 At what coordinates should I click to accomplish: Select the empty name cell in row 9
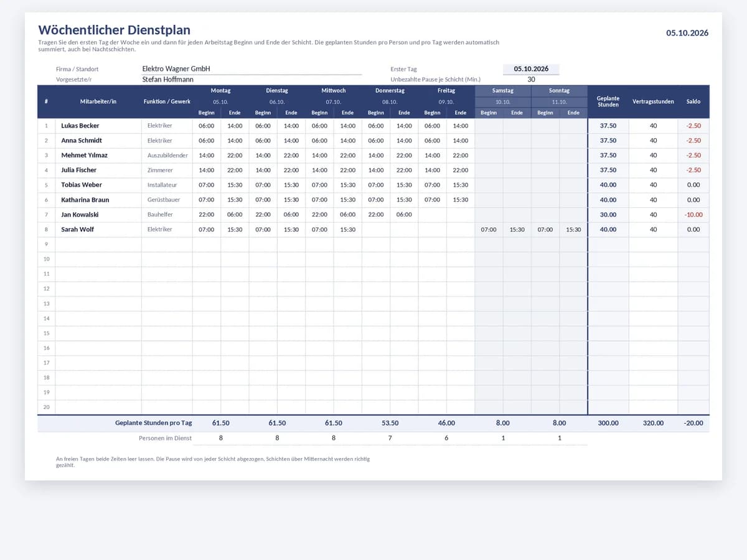pos(98,245)
